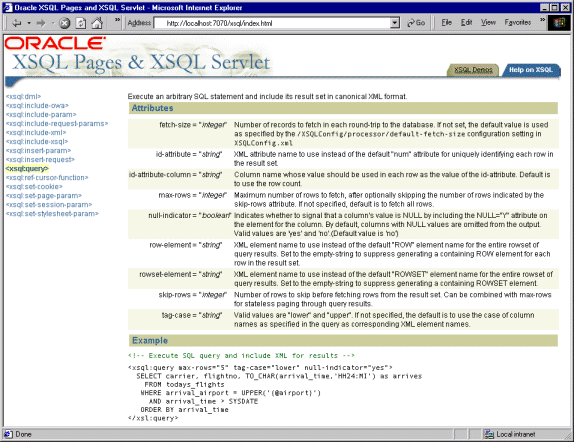Click the Forward arrow icon
The width and height of the screenshot is (574, 442).
tap(41, 23)
